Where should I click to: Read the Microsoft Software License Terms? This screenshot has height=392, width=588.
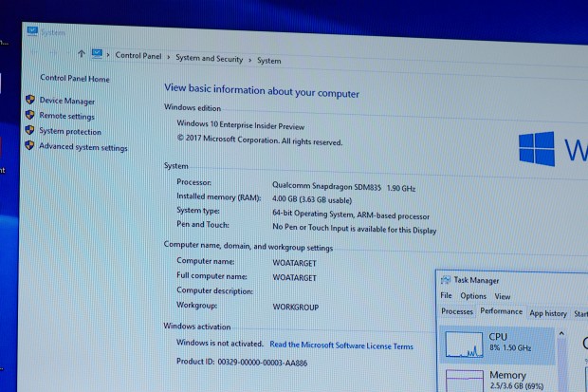tap(341, 345)
